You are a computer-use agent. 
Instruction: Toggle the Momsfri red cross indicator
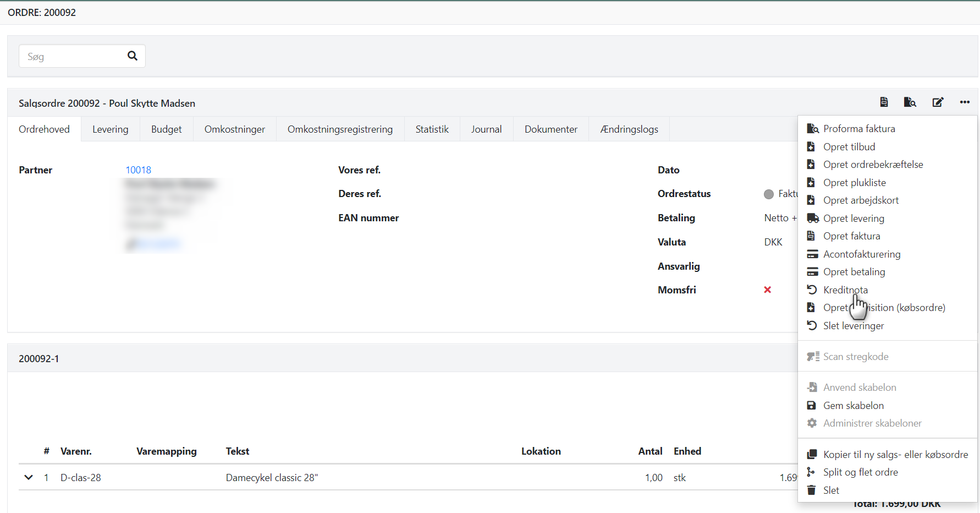[x=767, y=290]
